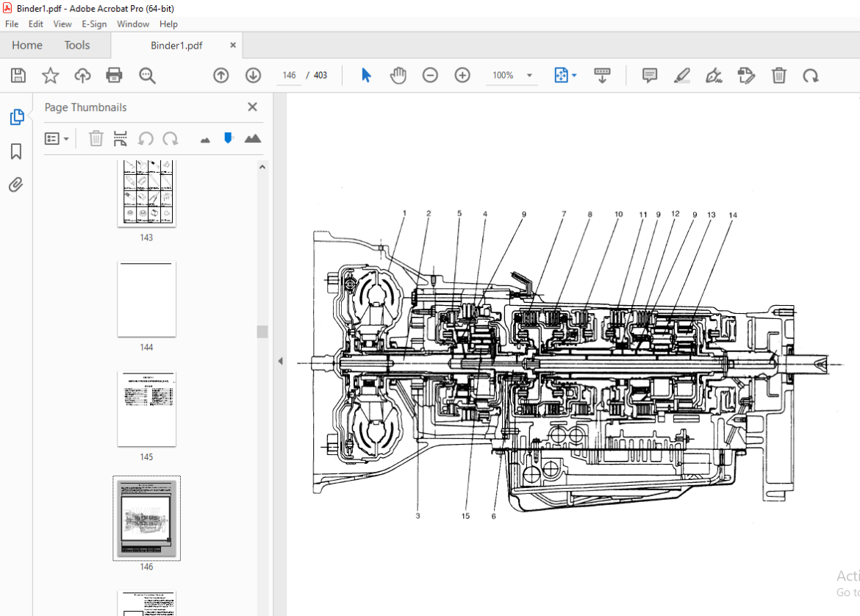The image size is (860, 616).
Task: Open the find text magnifier tool
Action: pos(147,76)
